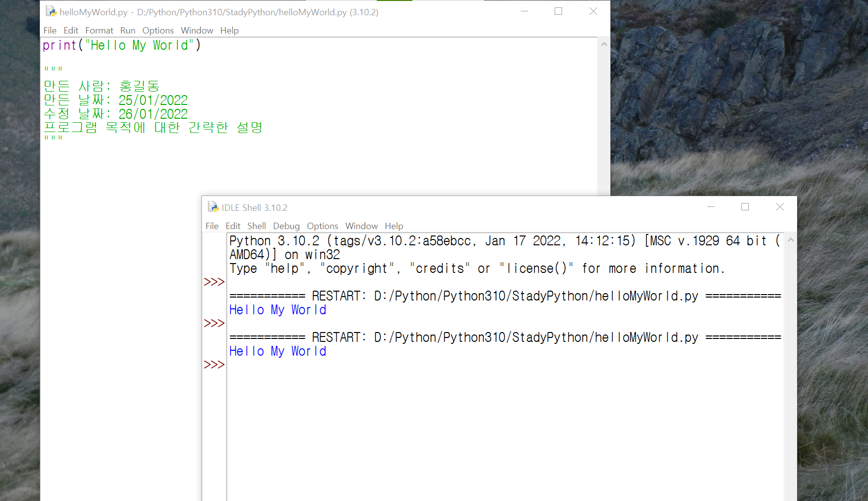Click the Python 3.10.2 version banner line in shell

[x=505, y=241]
